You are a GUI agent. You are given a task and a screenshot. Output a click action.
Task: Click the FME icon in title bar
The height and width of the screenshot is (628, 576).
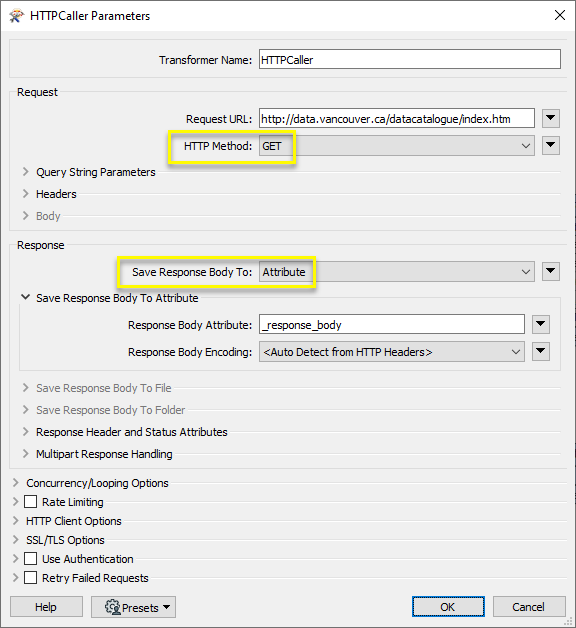pos(16,16)
